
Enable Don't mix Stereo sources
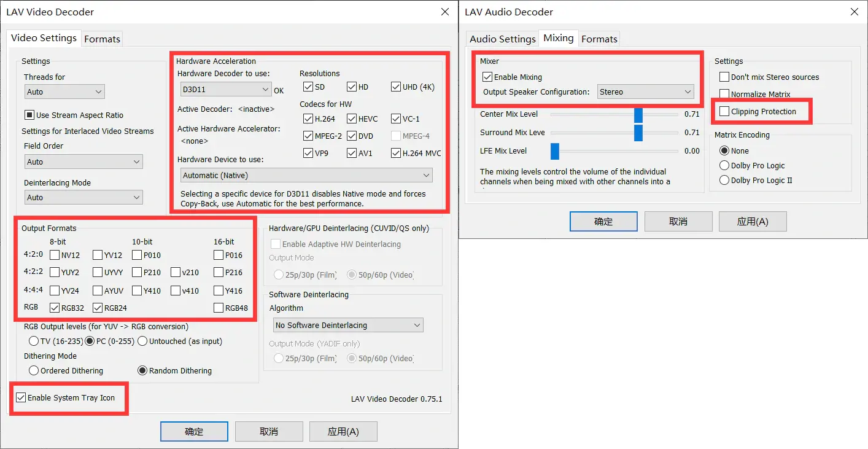point(724,77)
